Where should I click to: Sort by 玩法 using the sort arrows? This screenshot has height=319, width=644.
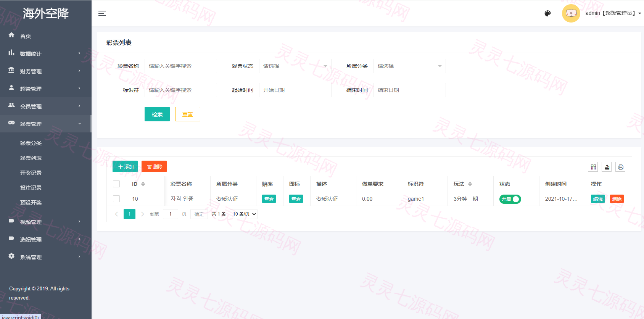pos(470,184)
